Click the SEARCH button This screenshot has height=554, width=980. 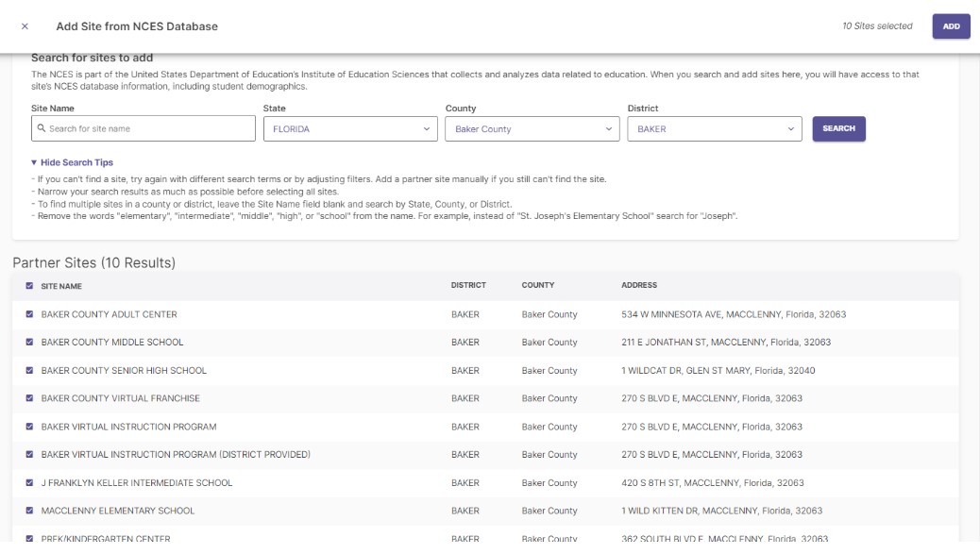[x=838, y=128]
